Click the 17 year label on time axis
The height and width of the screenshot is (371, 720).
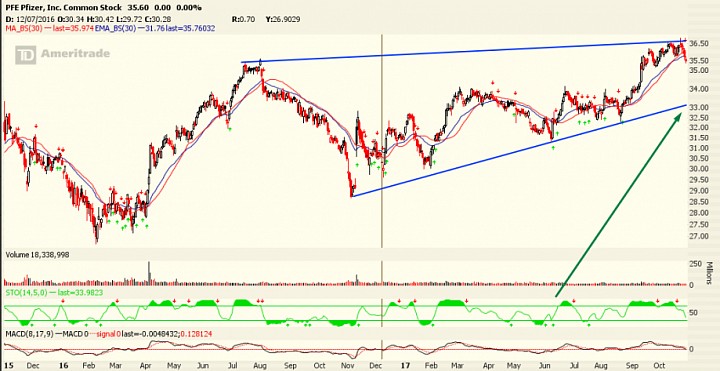pos(405,365)
